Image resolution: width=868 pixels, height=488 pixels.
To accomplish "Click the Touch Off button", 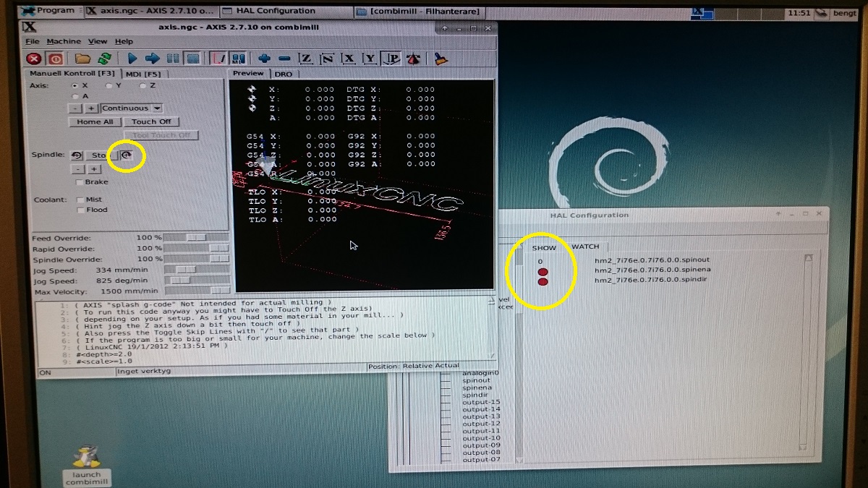I will tap(151, 122).
